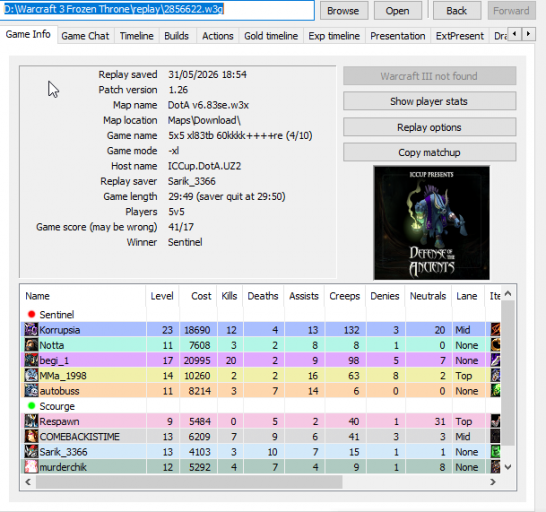Viewport: 546px width, 512px height.
Task: Open Replay options
Action: pyautogui.click(x=429, y=127)
